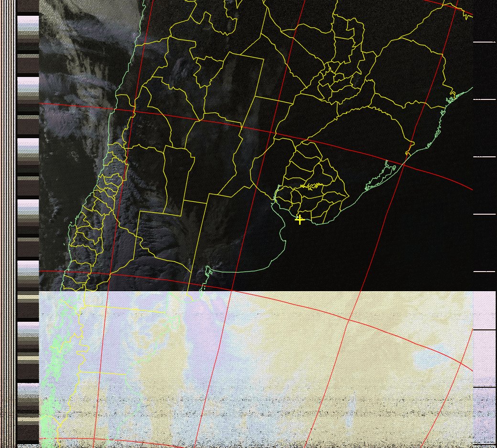
Task: Click the yellow cross ground-station marker
Action: [x=300, y=219]
